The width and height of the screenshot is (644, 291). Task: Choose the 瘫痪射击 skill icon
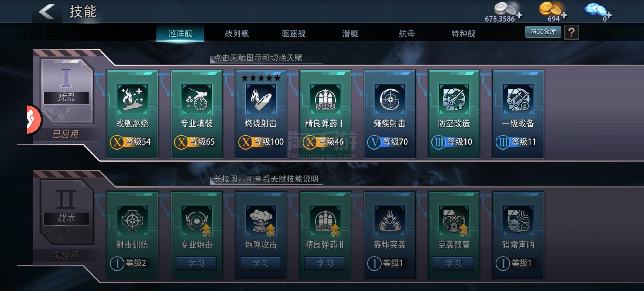tap(389, 99)
